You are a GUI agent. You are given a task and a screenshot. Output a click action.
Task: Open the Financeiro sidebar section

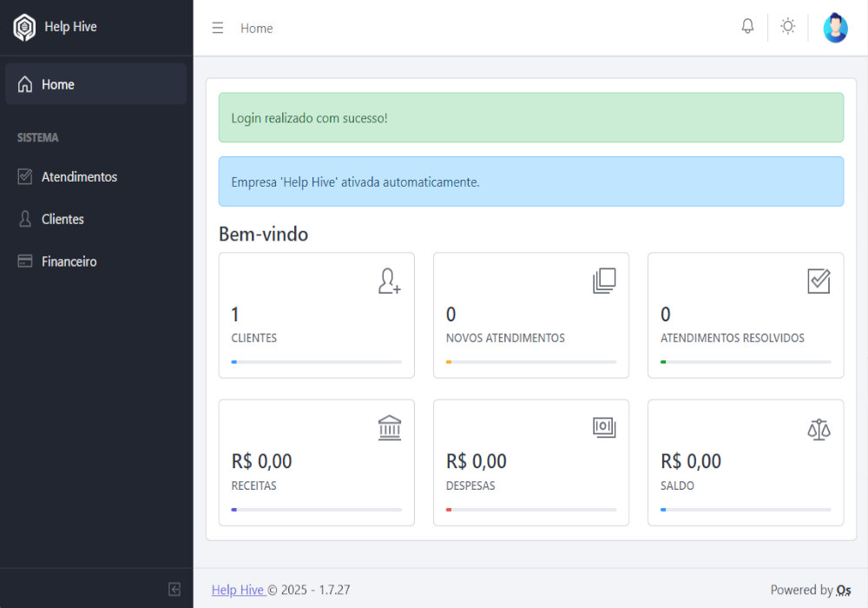(x=69, y=261)
